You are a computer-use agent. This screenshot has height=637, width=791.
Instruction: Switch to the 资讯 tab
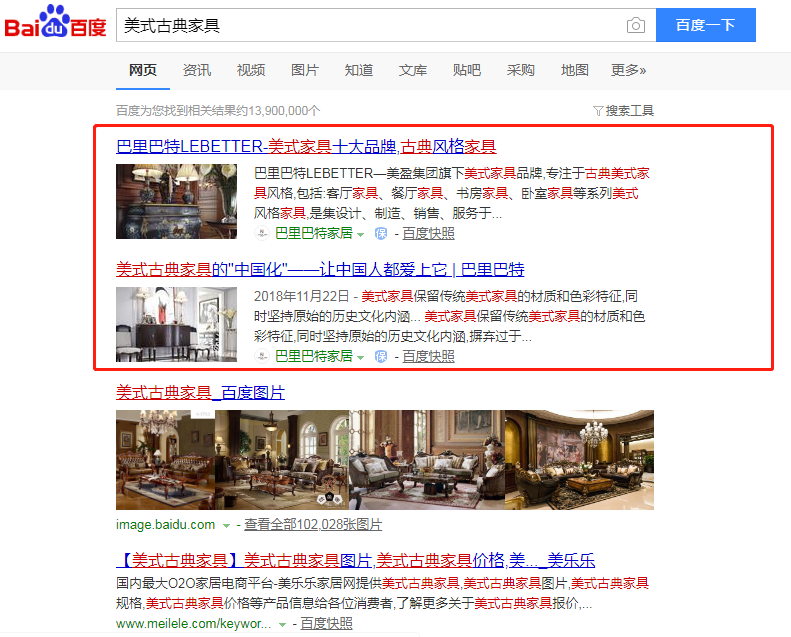pos(197,70)
